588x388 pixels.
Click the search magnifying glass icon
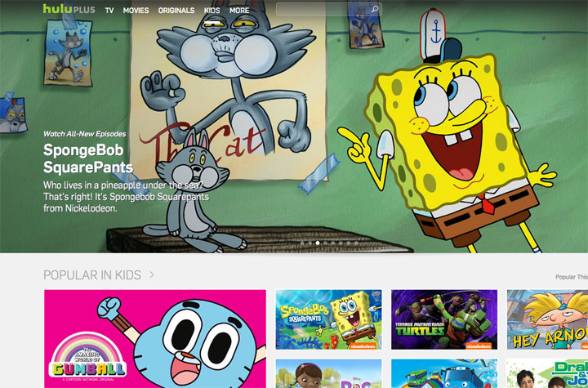(375, 10)
